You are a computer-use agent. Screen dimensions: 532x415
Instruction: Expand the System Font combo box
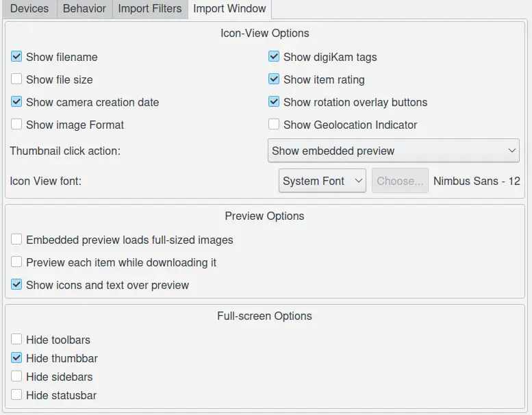click(322, 181)
